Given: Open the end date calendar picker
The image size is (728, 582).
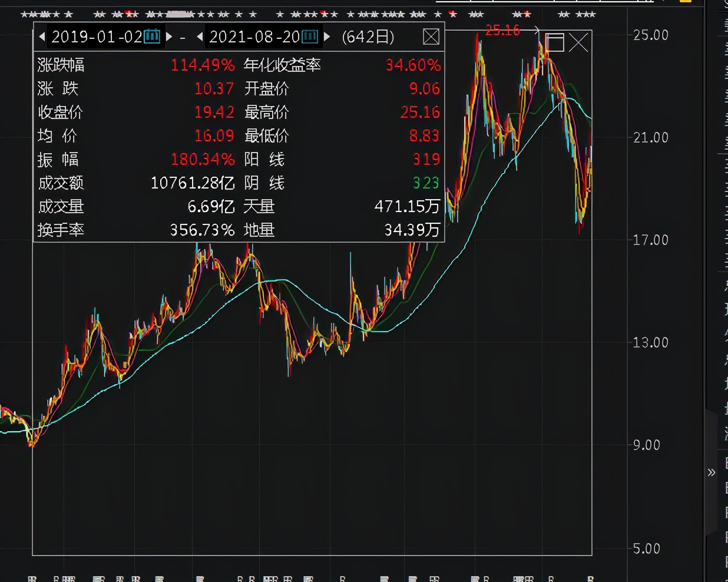Looking at the screenshot, I should [310, 37].
